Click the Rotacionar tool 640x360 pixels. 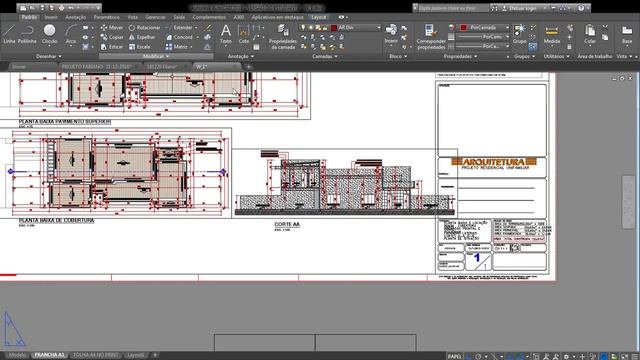pos(144,27)
